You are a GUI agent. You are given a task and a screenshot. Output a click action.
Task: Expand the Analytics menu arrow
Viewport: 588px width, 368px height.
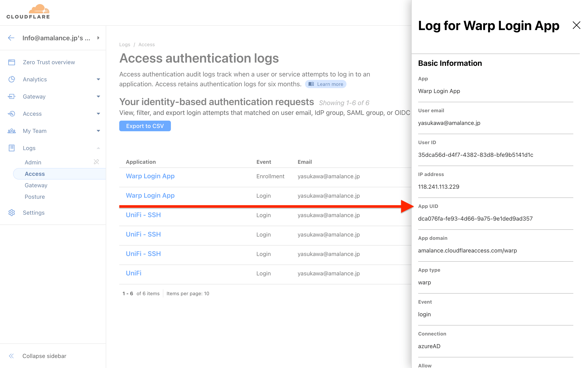tap(98, 79)
